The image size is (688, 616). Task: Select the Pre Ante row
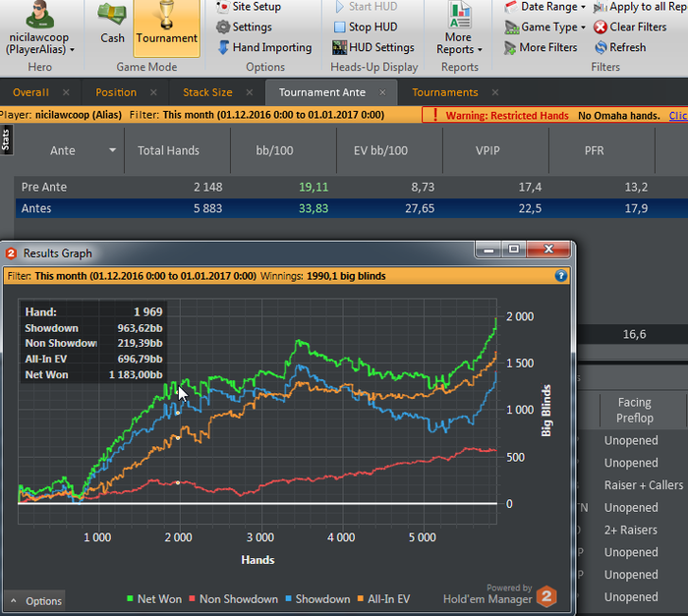pos(351,187)
